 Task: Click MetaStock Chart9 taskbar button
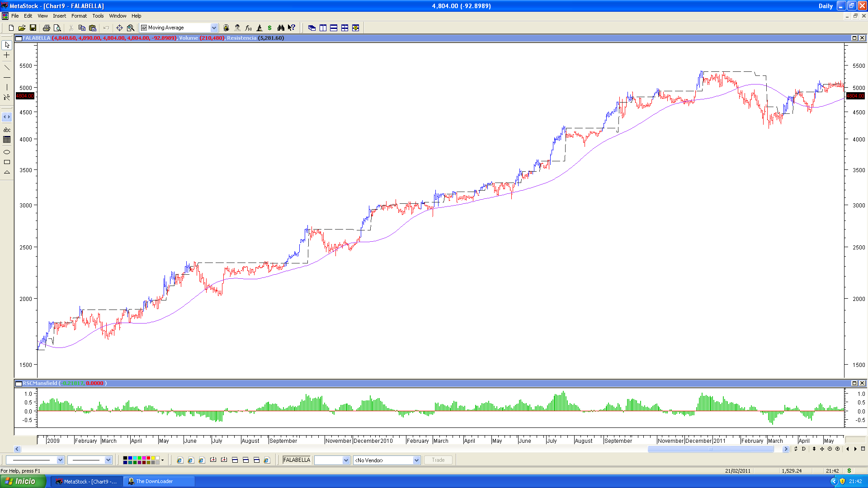(x=86, y=481)
